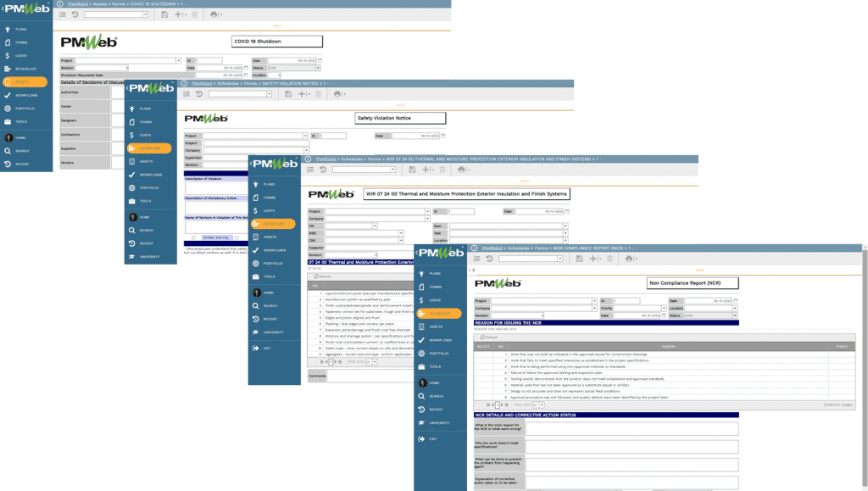Collapse the sidebar via the NCR window PMWeb logo
This screenshot has width=868, height=491.
click(x=441, y=253)
